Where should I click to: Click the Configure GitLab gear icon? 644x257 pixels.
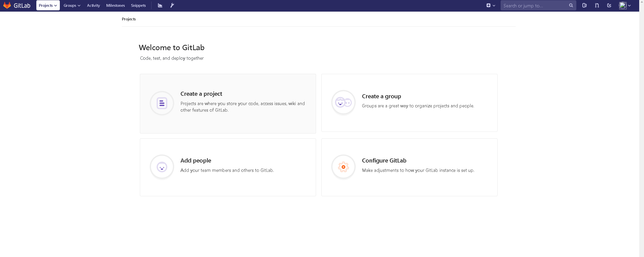point(343,167)
